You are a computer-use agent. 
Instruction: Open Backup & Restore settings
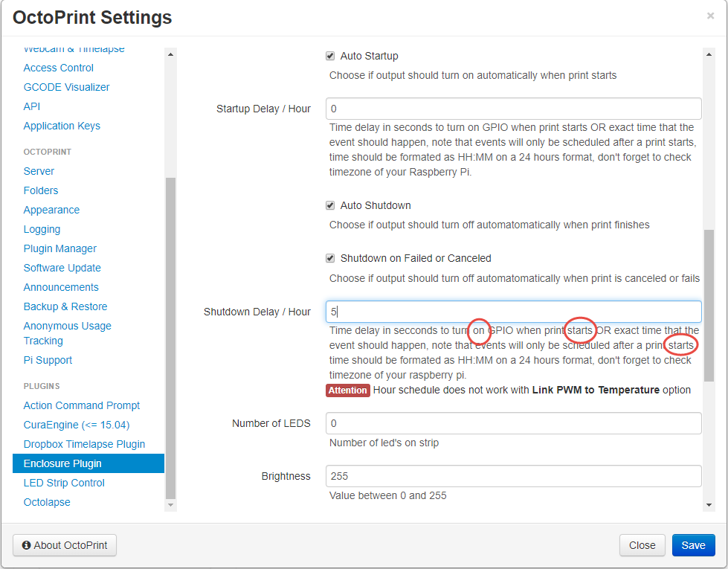65,306
